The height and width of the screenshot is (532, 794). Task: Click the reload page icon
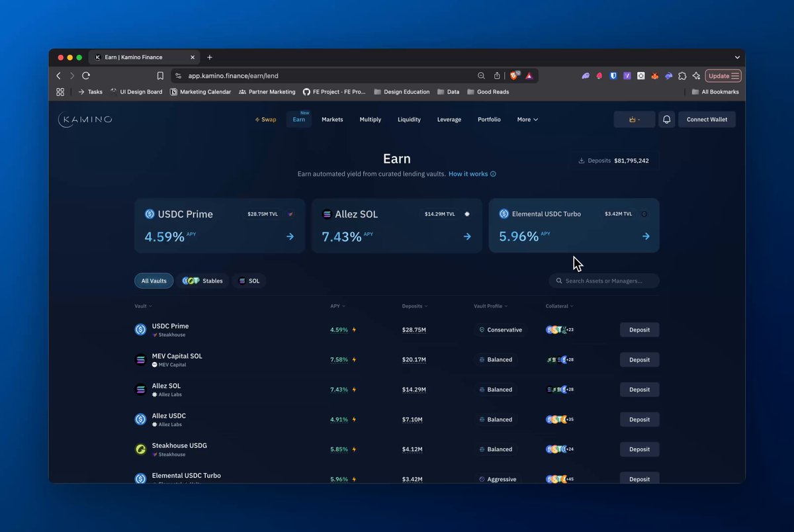click(86, 76)
